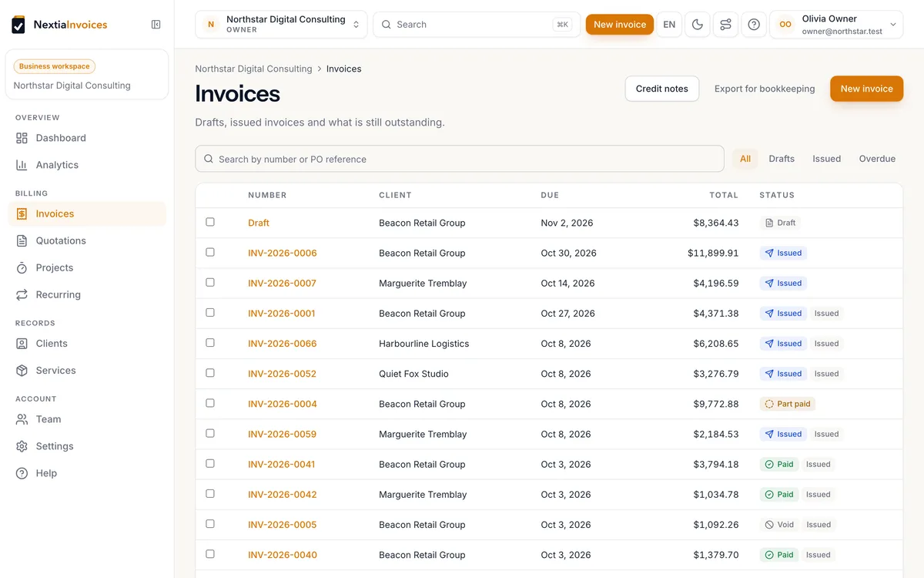The width and height of the screenshot is (924, 578).
Task: Click the Total column header
Action: (x=724, y=195)
